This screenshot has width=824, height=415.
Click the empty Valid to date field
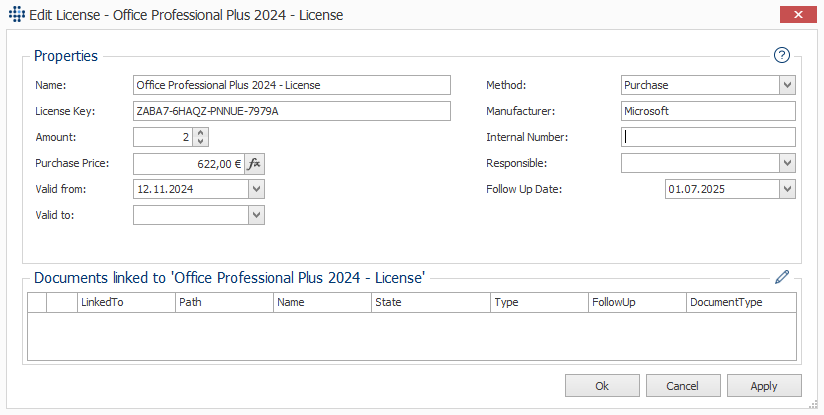(190, 215)
